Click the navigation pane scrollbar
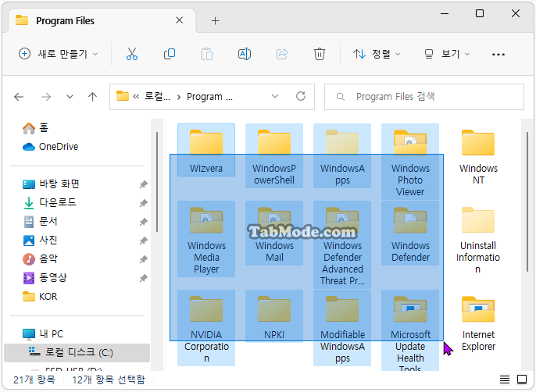536x392 pixels. click(157, 182)
